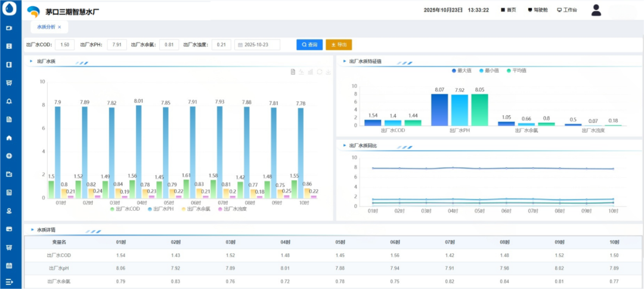The width and height of the screenshot is (644, 289).
Task: Toggle the 出厂水浊度 legend series
Action: 233,209
